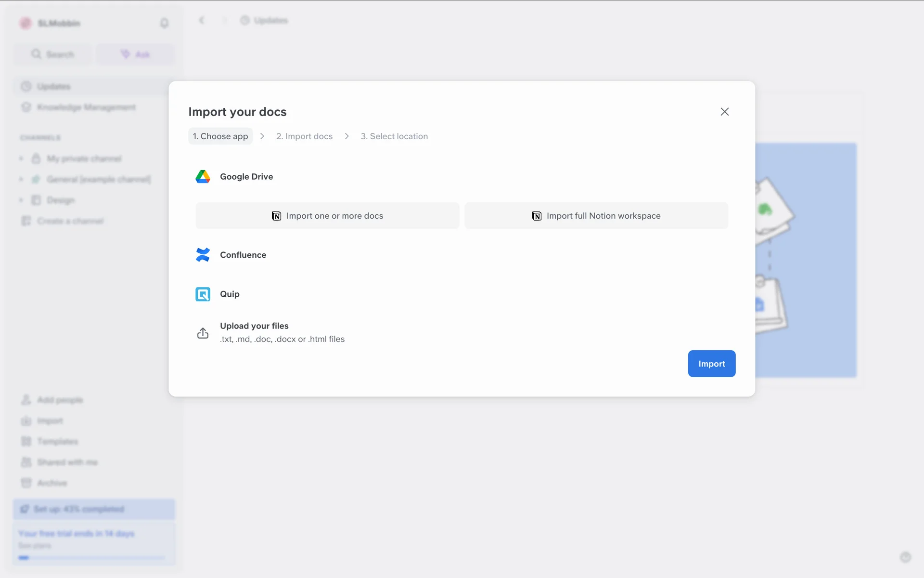Choose Import one or more docs
Image resolution: width=924 pixels, height=578 pixels.
coord(327,216)
